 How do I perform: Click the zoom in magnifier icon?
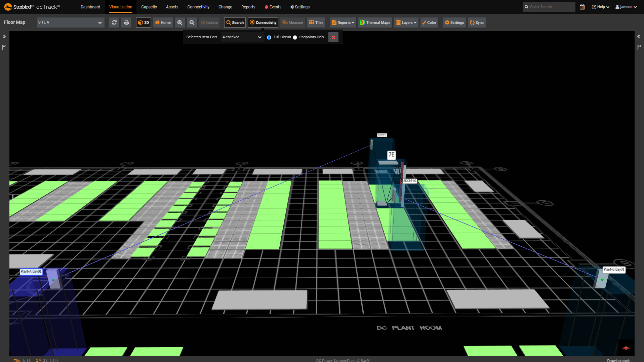(180, 23)
